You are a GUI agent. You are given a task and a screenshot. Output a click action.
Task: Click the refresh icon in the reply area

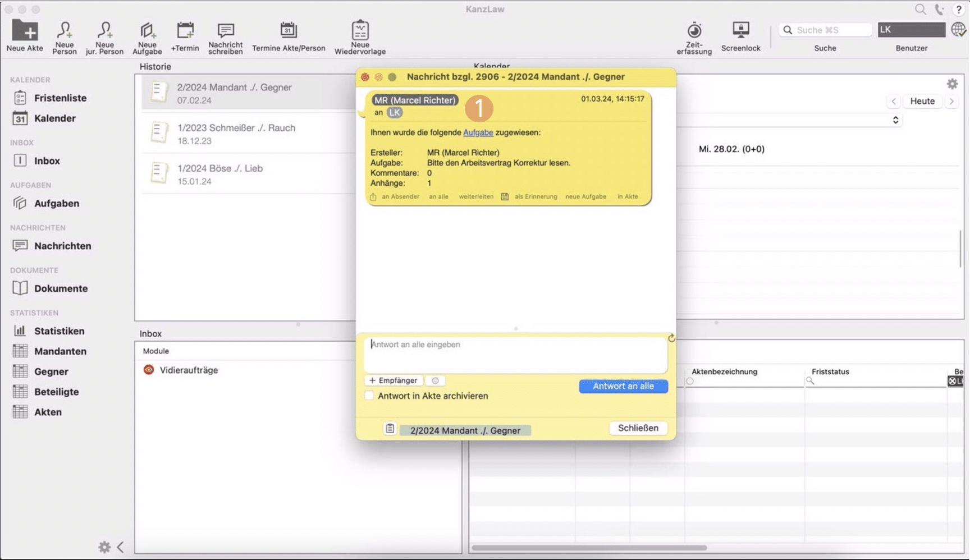pyautogui.click(x=671, y=338)
